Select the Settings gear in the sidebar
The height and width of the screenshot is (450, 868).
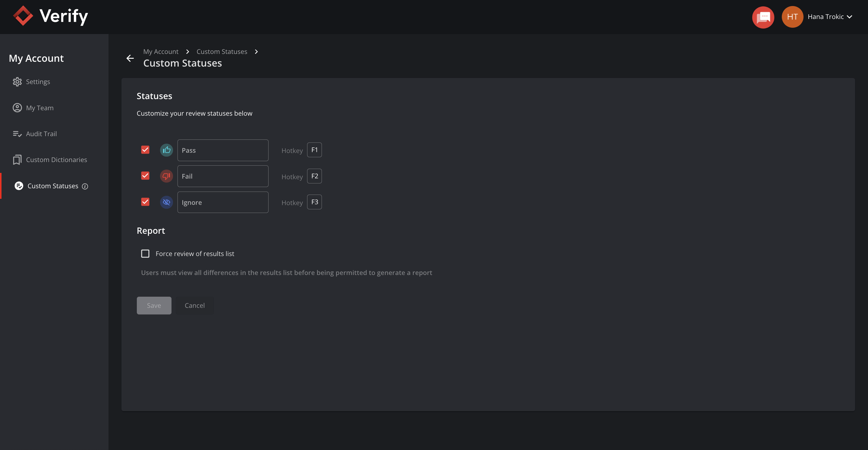tap(38, 82)
